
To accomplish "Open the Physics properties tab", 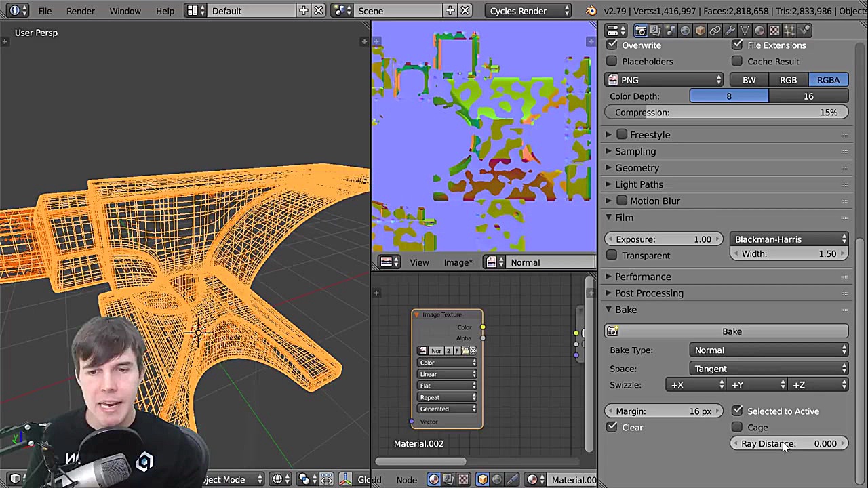I will point(804,30).
